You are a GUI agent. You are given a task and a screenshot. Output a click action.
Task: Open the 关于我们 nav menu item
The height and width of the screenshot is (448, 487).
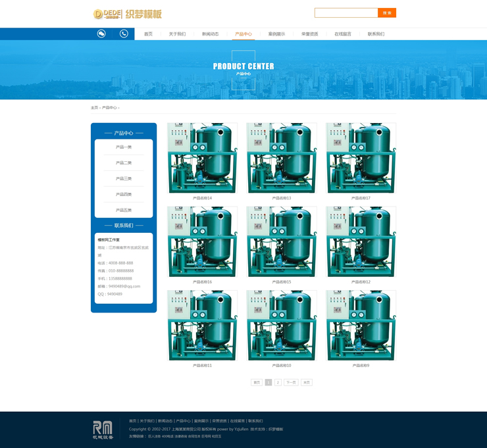pyautogui.click(x=177, y=34)
